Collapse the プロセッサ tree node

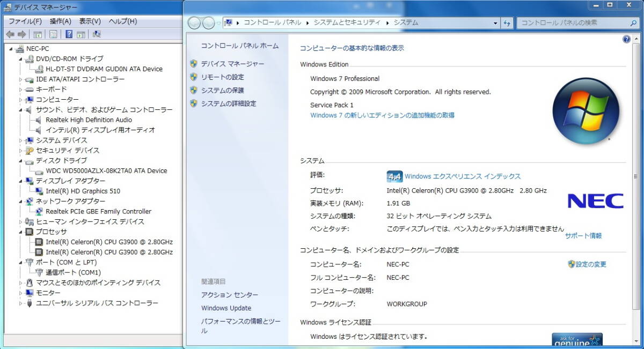pos(21,232)
